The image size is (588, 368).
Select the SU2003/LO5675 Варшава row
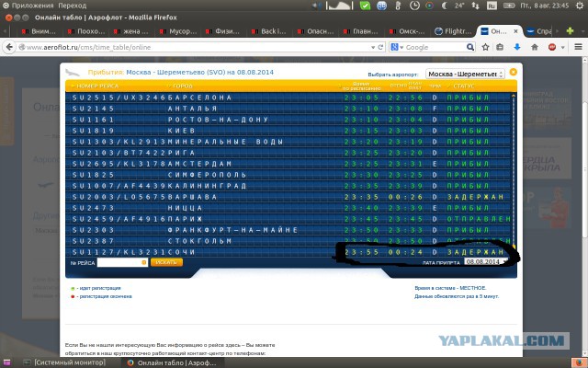[x=288, y=197]
